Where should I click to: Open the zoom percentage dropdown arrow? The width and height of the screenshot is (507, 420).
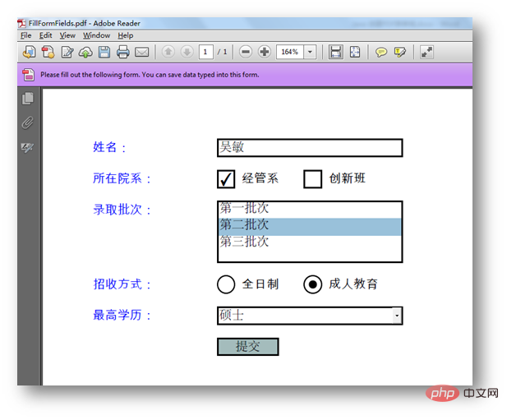pyautogui.click(x=310, y=52)
